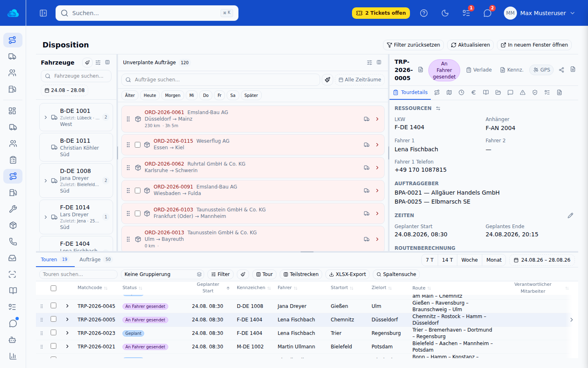The height and width of the screenshot is (368, 588).
Task: Open the Keine Gruppierung dropdown
Action: [163, 274]
